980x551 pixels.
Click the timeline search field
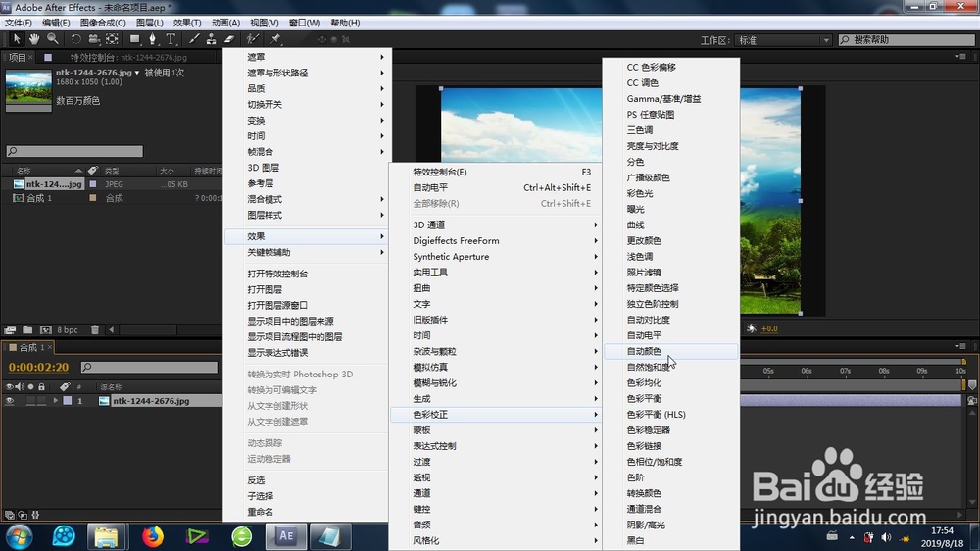tap(149, 367)
